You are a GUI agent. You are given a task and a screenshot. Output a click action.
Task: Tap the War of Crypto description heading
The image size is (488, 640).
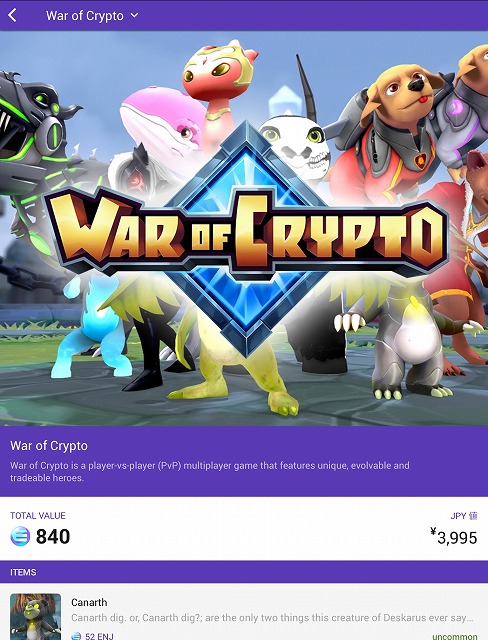pos(49,445)
